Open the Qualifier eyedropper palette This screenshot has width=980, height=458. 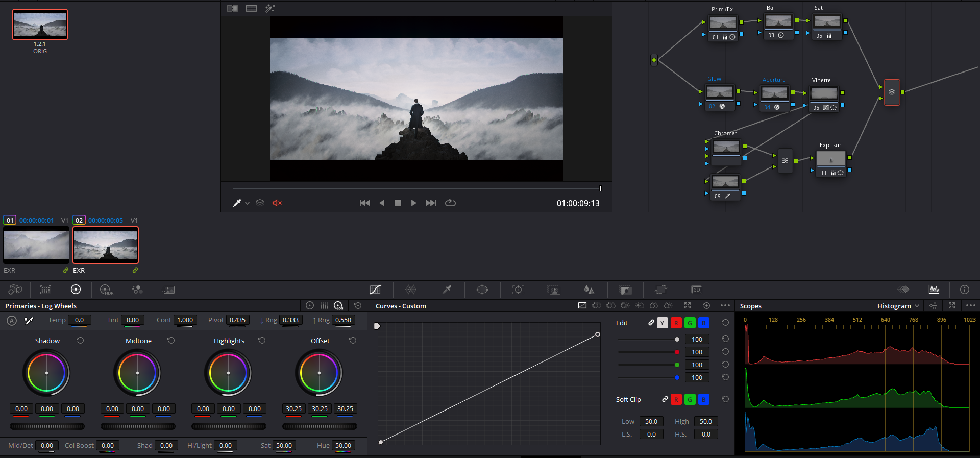[x=447, y=290]
